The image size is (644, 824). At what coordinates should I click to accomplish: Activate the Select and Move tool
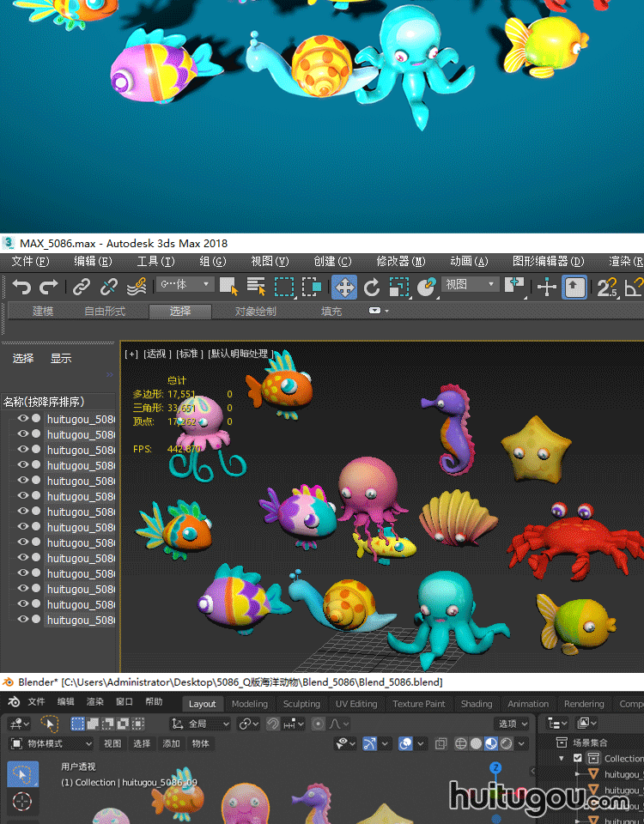(344, 287)
